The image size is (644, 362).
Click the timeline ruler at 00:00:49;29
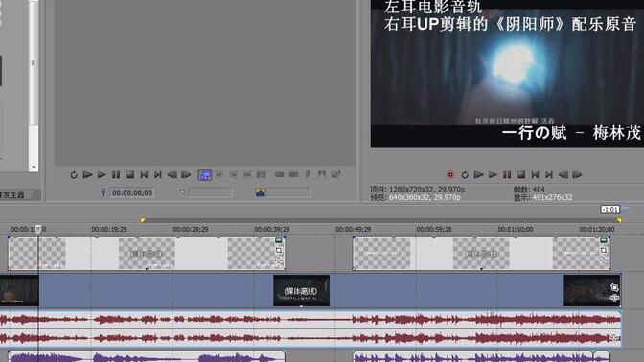coord(354,230)
